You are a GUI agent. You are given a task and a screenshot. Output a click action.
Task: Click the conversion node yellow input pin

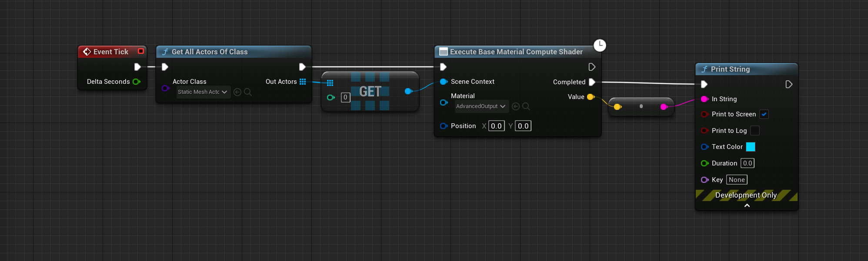pyautogui.click(x=617, y=107)
